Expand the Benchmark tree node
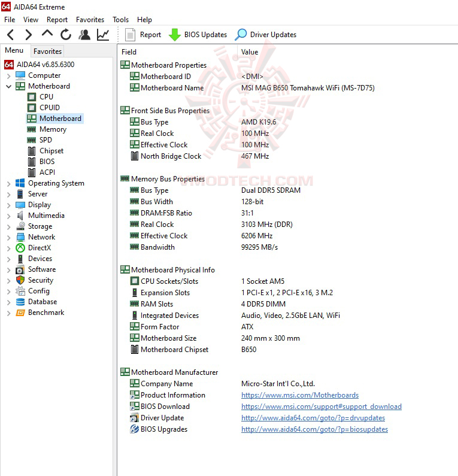 click(x=9, y=313)
